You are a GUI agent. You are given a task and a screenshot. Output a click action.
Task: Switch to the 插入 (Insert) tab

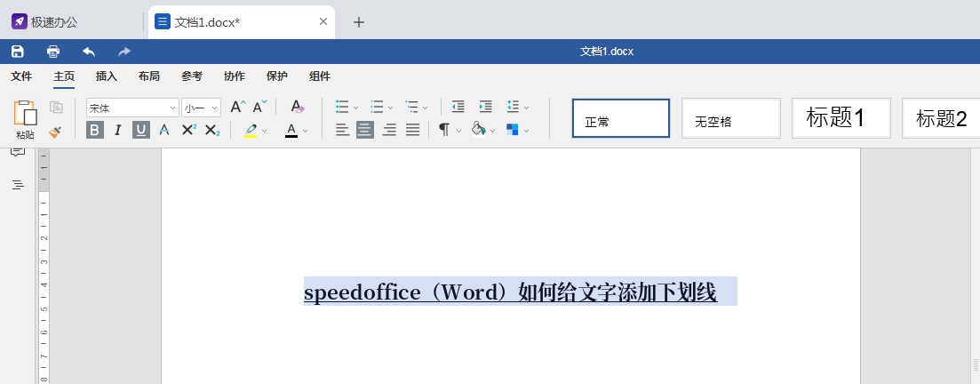107,76
